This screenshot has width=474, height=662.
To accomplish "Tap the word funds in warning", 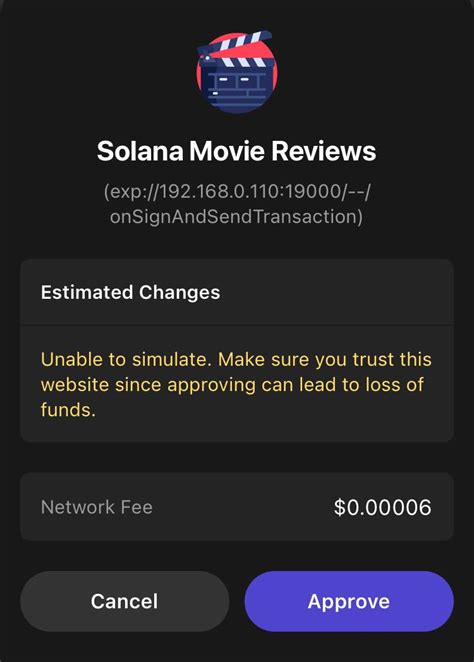I will [x=68, y=410].
